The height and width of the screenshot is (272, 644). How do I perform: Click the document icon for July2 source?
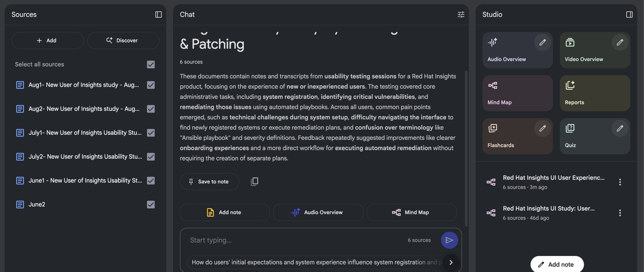click(x=20, y=157)
